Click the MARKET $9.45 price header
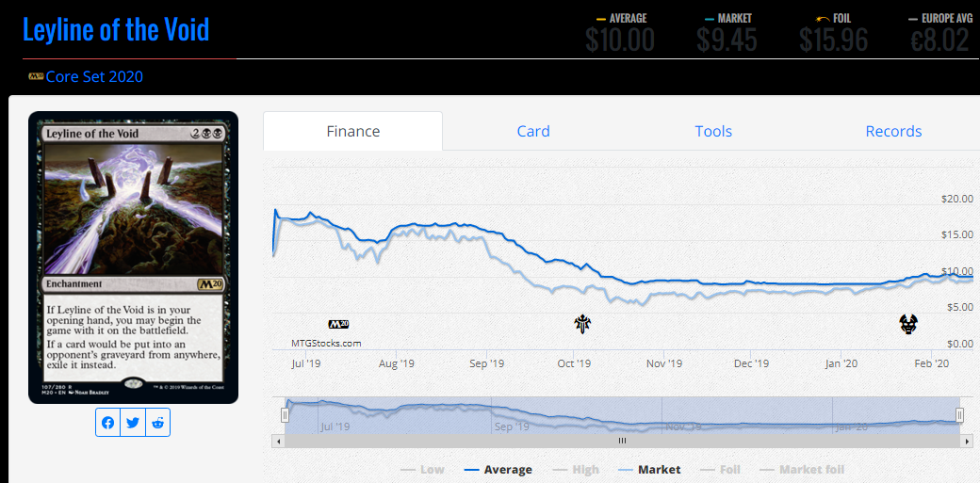 727,33
